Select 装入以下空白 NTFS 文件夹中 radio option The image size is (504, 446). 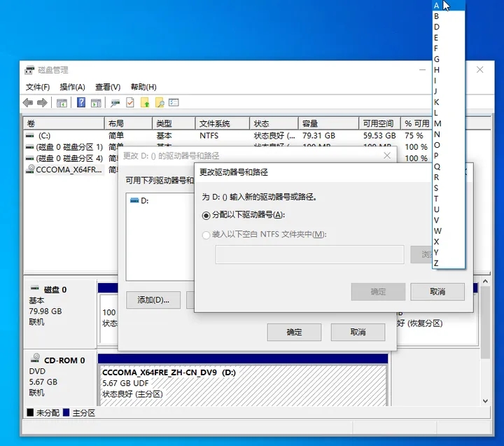(206, 235)
